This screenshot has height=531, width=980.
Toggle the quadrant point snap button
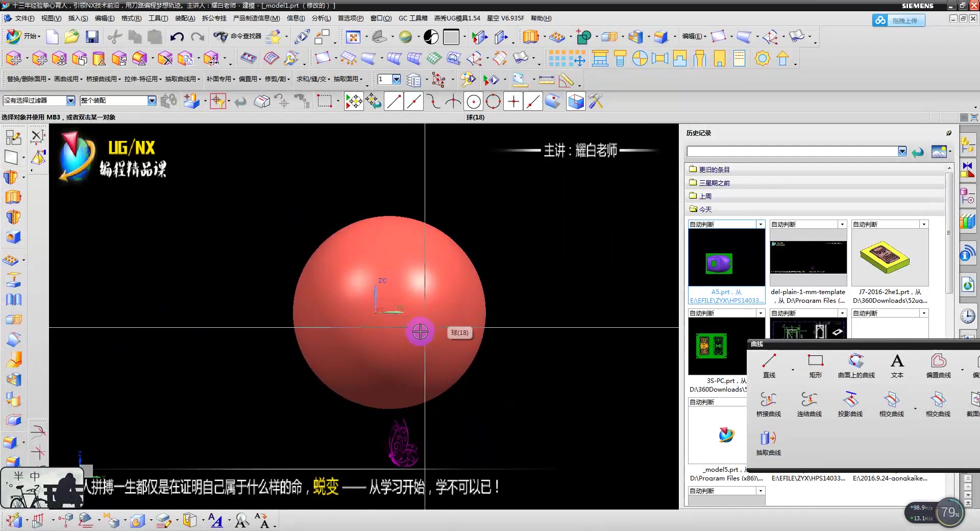(x=493, y=102)
